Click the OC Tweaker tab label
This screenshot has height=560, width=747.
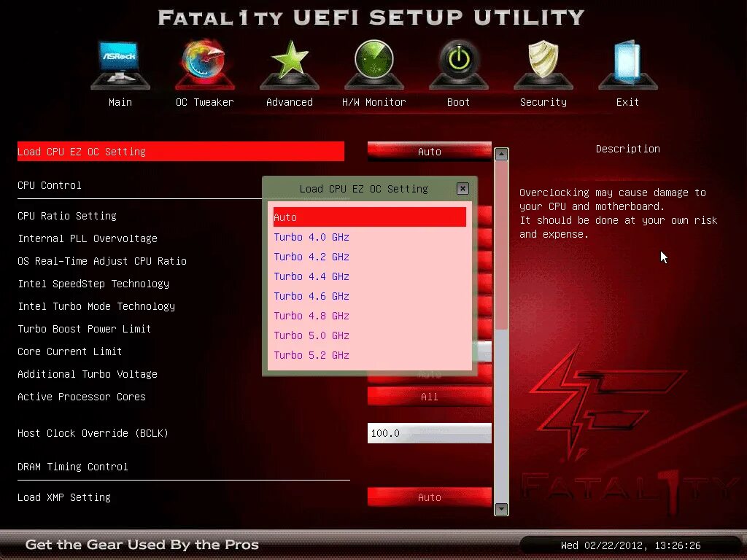(x=205, y=102)
